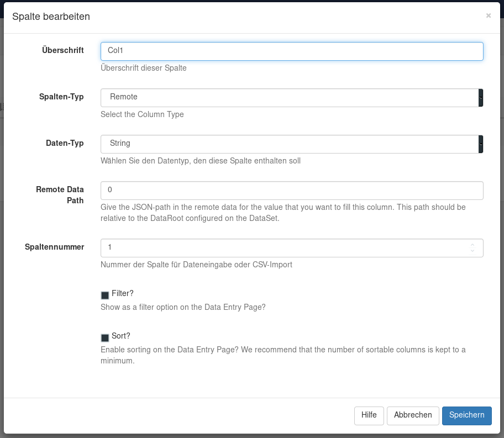
Task: Save the column with Speichern
Action: pos(467,415)
